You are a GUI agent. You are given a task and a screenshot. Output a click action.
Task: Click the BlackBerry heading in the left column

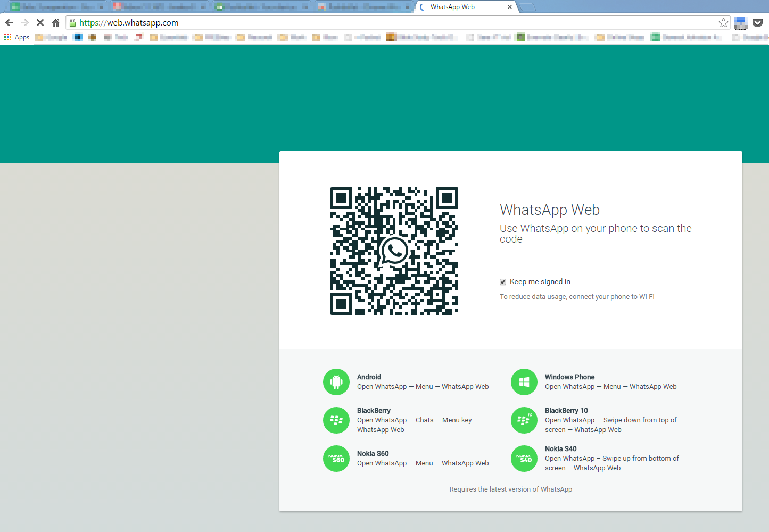[x=374, y=411]
